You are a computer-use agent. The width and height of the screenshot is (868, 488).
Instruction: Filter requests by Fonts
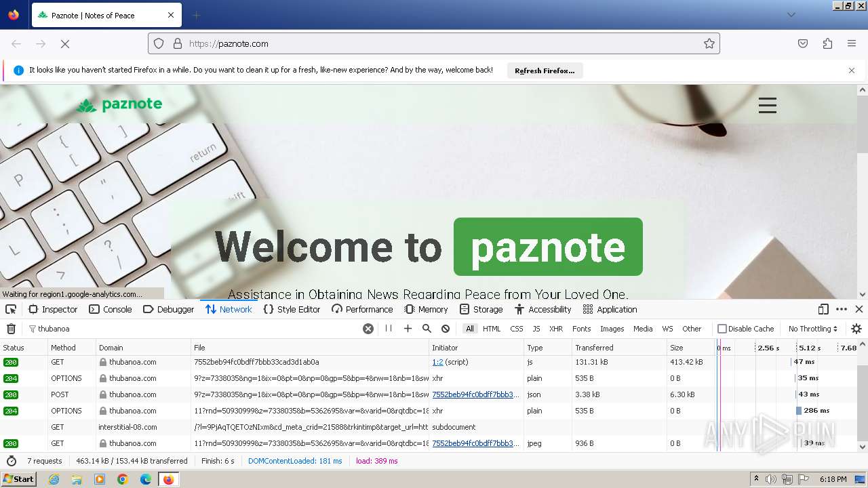tap(582, 329)
